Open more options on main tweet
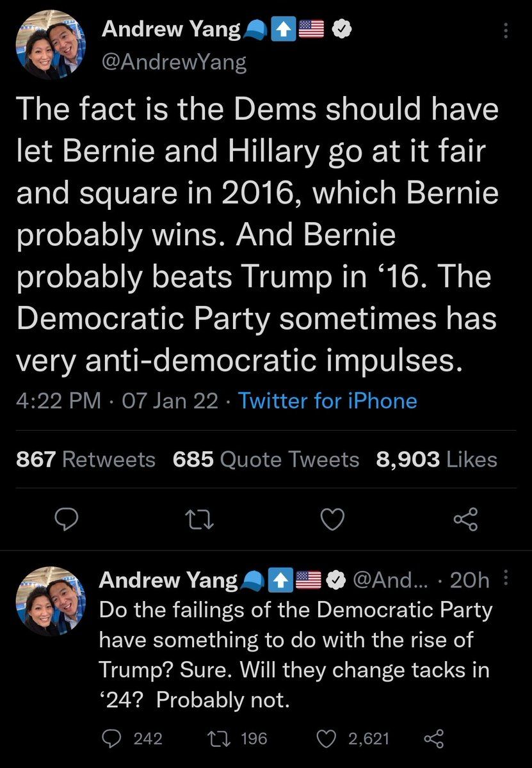532x768 pixels. click(506, 30)
